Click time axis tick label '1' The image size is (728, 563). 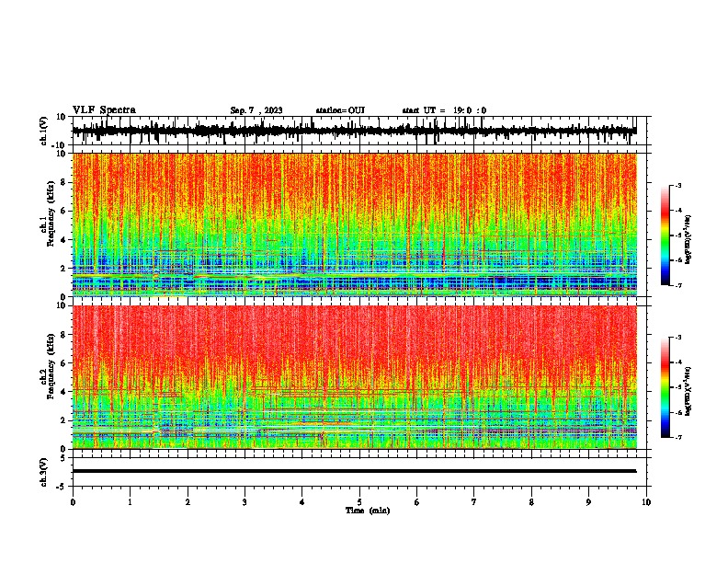click(x=130, y=502)
